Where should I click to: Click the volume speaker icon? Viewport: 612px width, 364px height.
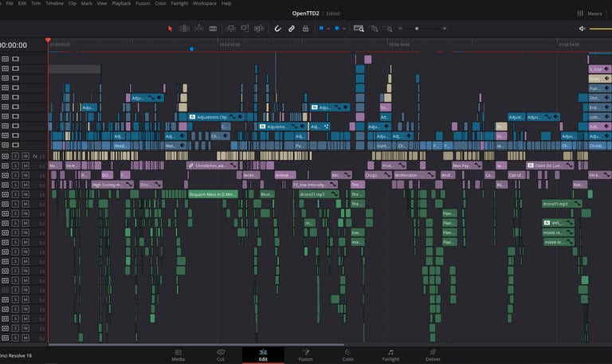(x=582, y=29)
